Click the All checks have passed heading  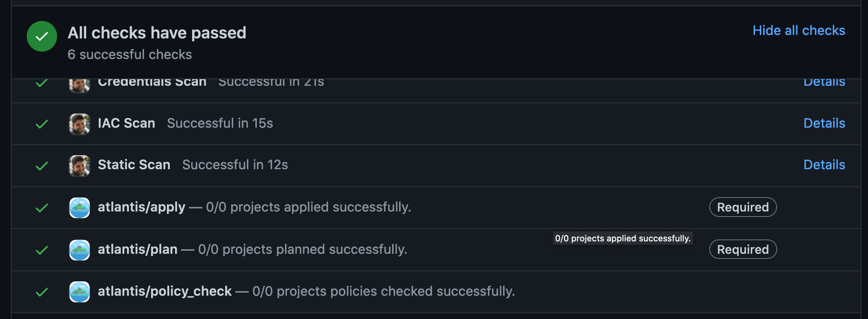[x=157, y=33]
